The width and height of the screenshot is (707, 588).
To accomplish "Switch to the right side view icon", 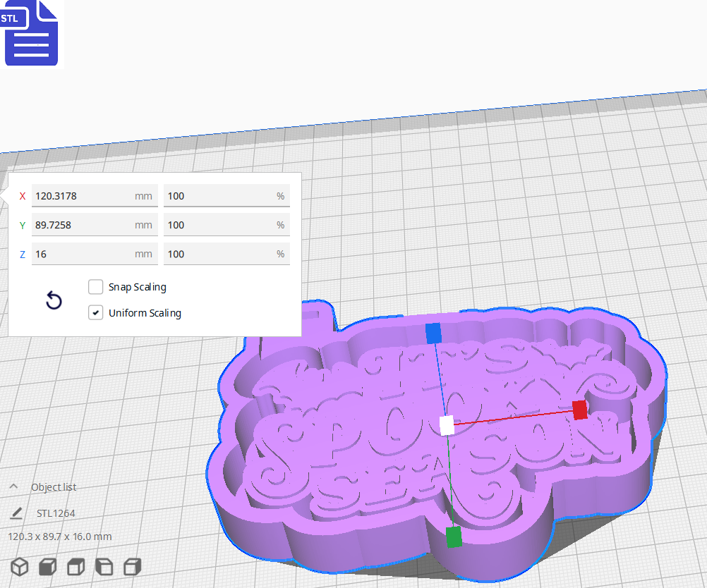I will (132, 566).
